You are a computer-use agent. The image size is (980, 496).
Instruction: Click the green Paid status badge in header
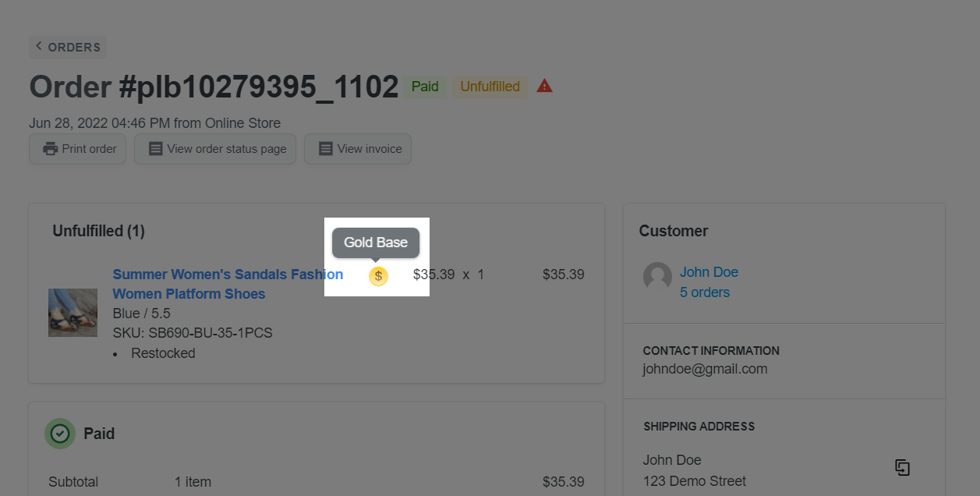tap(425, 87)
